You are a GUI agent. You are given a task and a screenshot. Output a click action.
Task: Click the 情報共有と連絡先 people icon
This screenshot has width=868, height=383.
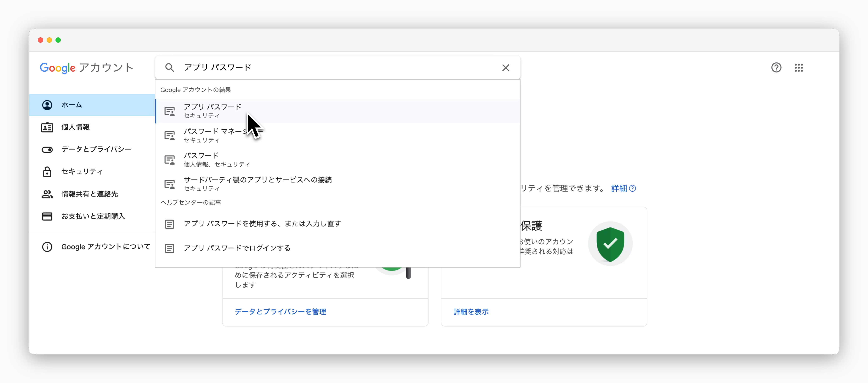[47, 194]
